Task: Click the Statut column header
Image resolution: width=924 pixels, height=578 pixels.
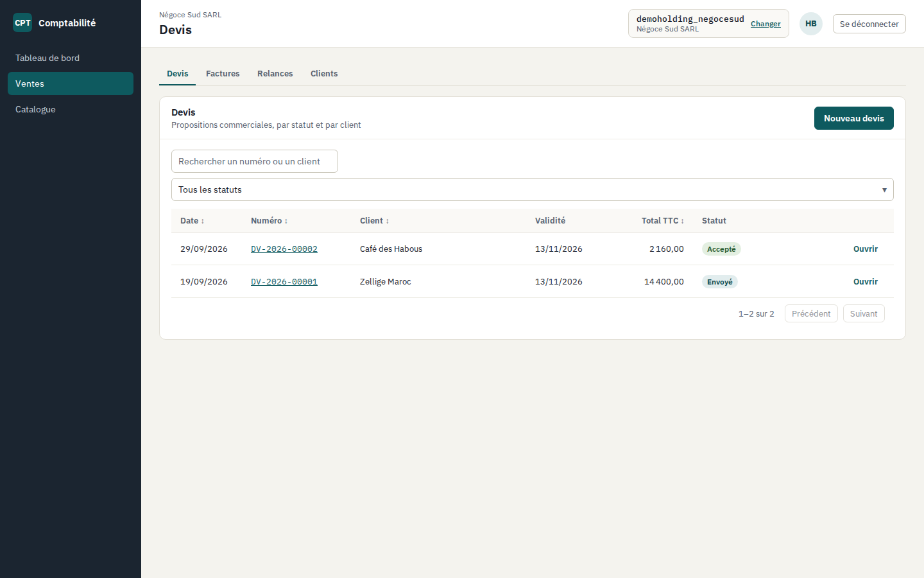Action: coord(714,220)
